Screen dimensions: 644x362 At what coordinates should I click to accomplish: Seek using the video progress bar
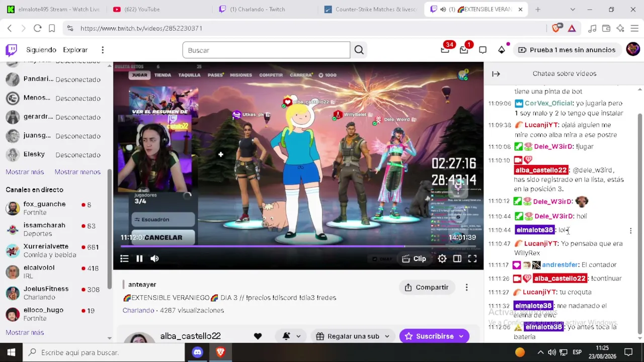(298, 246)
